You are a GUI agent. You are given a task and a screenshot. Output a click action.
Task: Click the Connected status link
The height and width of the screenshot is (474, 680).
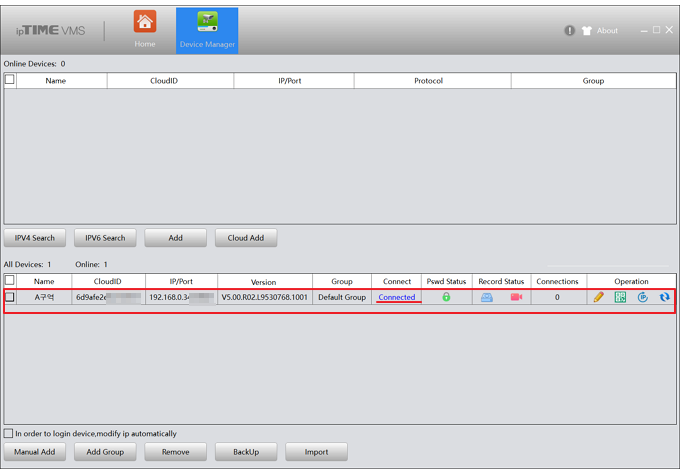(396, 297)
